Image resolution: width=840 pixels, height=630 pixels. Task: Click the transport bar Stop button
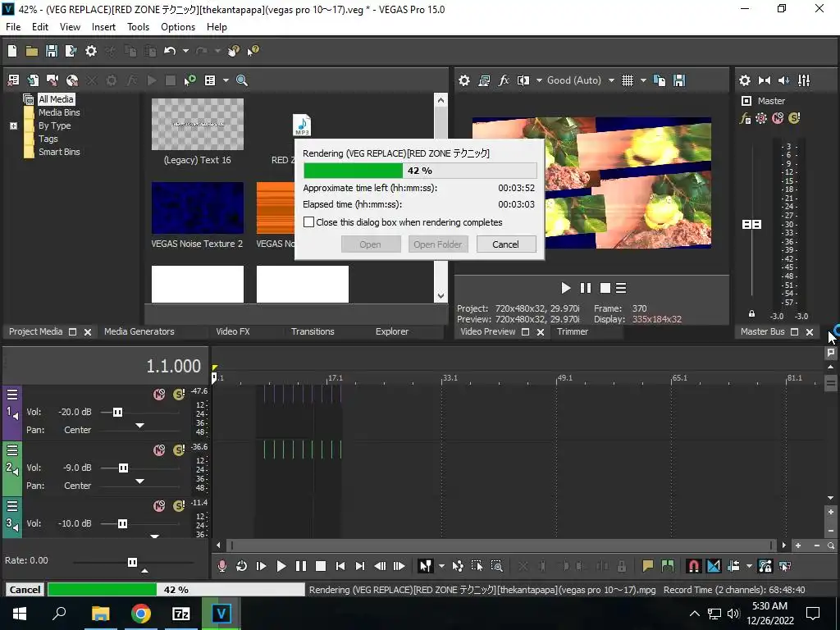tap(321, 566)
